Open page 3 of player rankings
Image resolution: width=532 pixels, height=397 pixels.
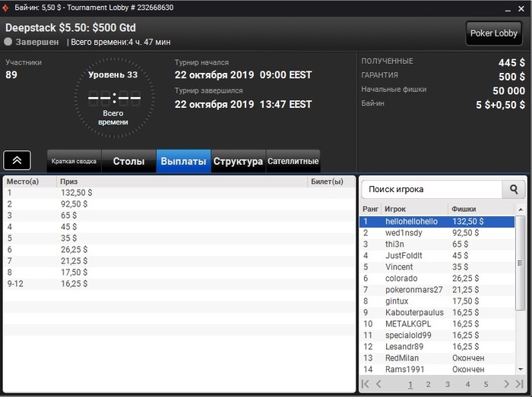click(x=448, y=384)
